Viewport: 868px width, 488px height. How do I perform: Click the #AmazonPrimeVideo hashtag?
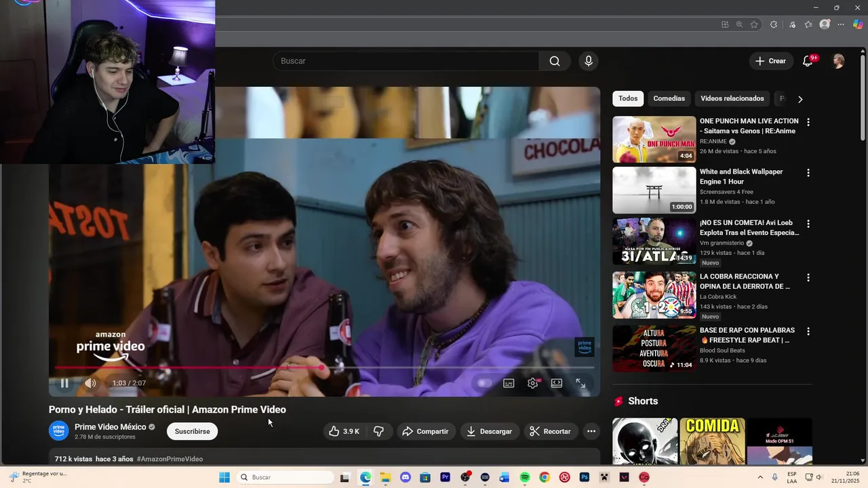[x=170, y=459]
